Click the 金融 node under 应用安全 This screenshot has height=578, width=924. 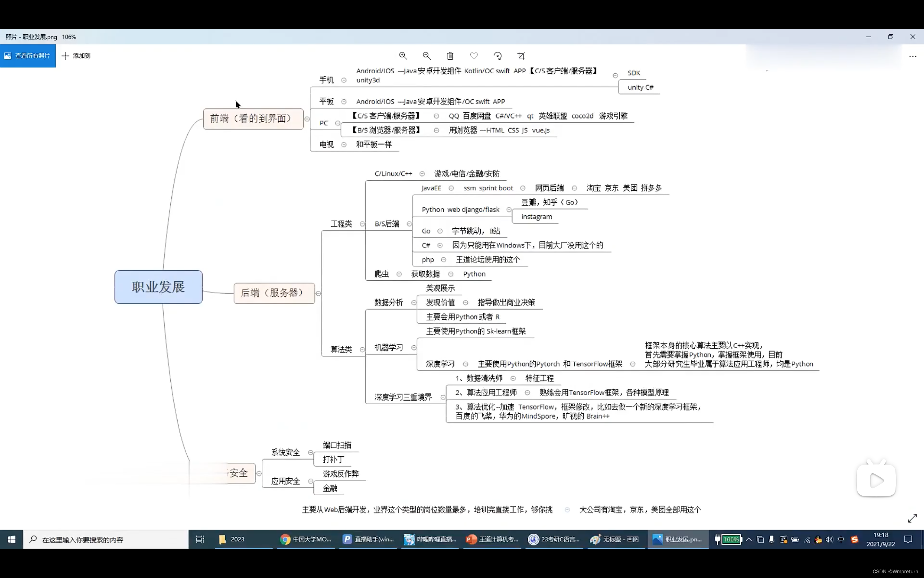pyautogui.click(x=330, y=488)
